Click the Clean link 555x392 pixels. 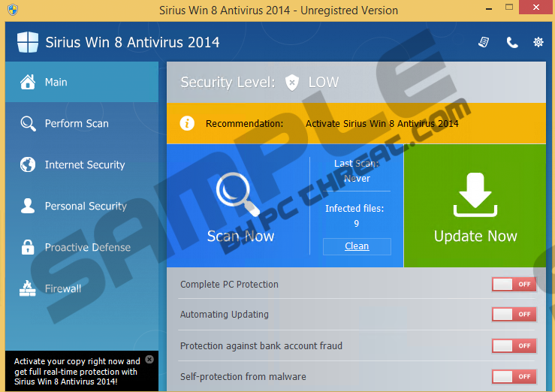(x=357, y=246)
